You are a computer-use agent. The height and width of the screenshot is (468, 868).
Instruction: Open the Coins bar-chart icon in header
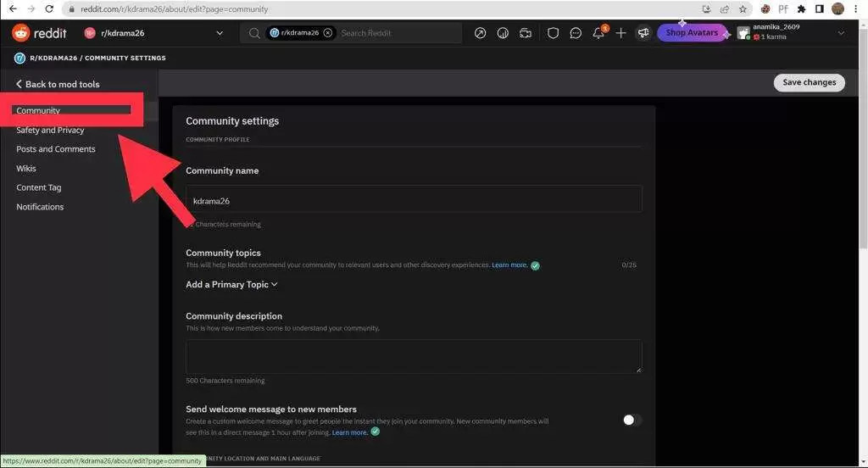coord(503,33)
